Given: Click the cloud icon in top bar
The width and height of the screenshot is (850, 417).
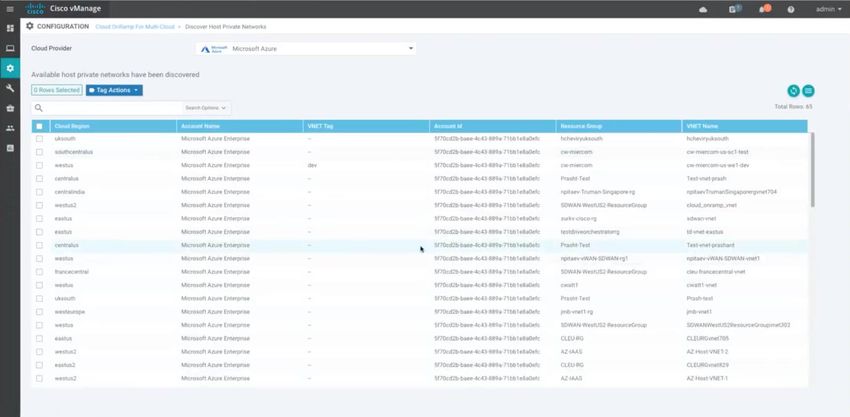Looking at the screenshot, I should coord(703,10).
